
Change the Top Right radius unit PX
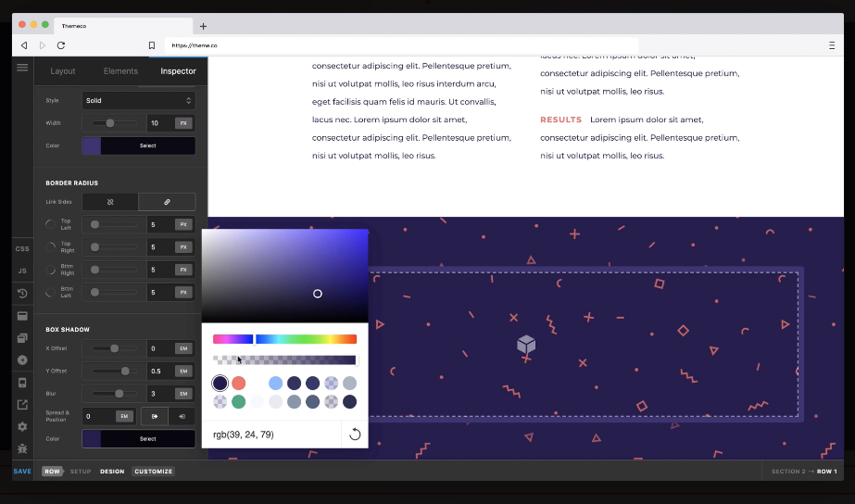(183, 247)
